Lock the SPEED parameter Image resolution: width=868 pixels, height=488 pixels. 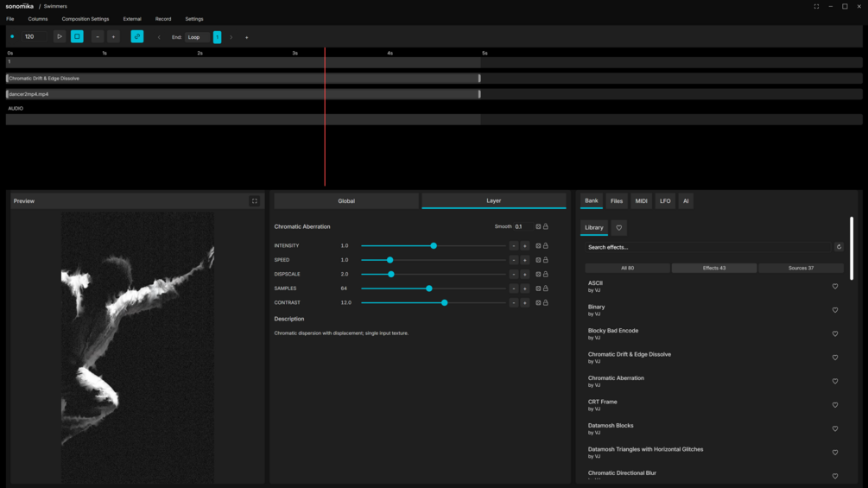click(546, 260)
